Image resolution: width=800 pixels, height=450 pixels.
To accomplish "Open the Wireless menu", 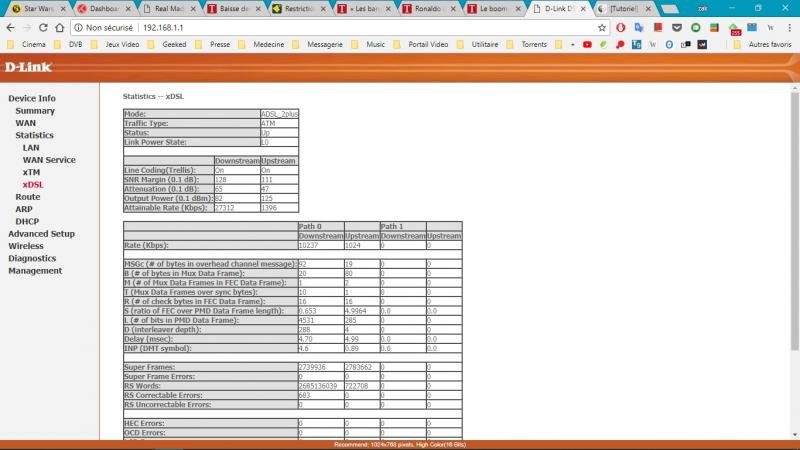I will [26, 246].
